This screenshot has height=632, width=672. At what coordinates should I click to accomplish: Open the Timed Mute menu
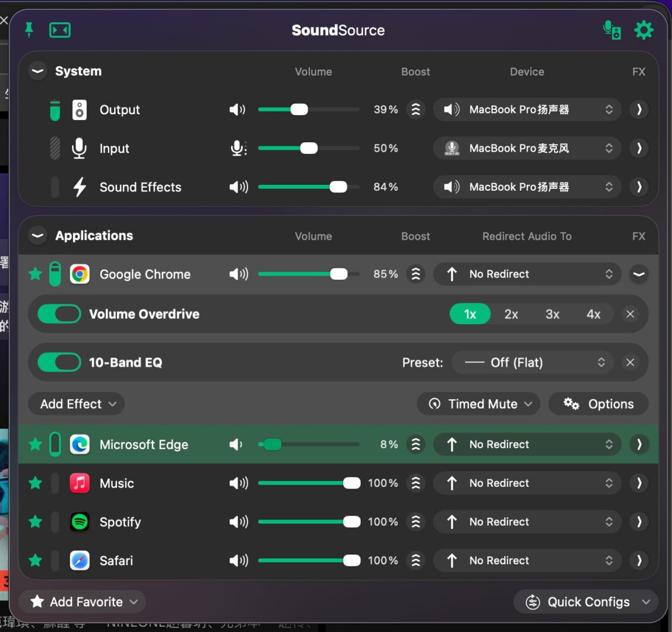pos(478,404)
